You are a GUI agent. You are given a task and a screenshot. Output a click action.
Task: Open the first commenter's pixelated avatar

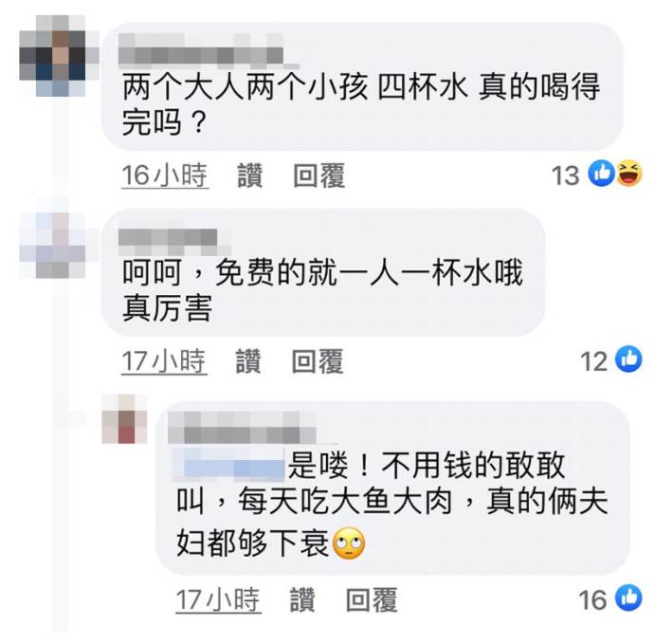coord(58,56)
